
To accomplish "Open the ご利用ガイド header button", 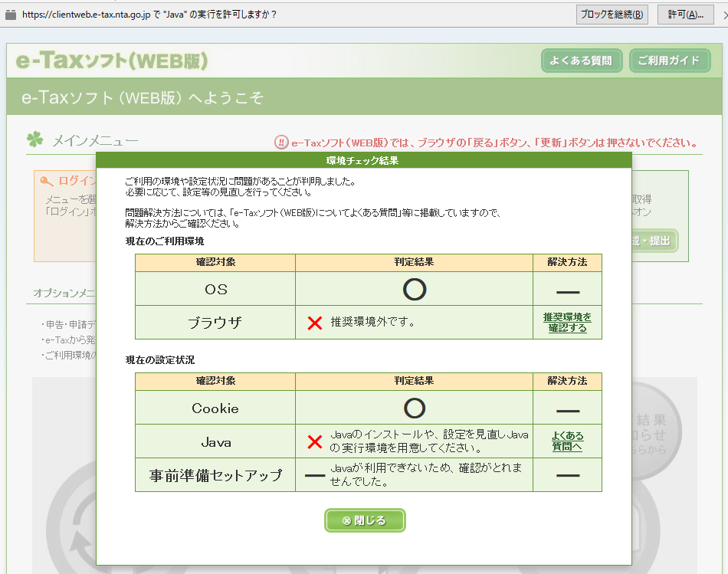I will 670,61.
